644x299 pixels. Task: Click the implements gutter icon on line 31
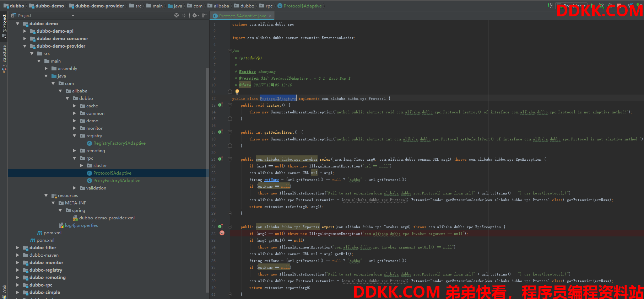(x=220, y=226)
